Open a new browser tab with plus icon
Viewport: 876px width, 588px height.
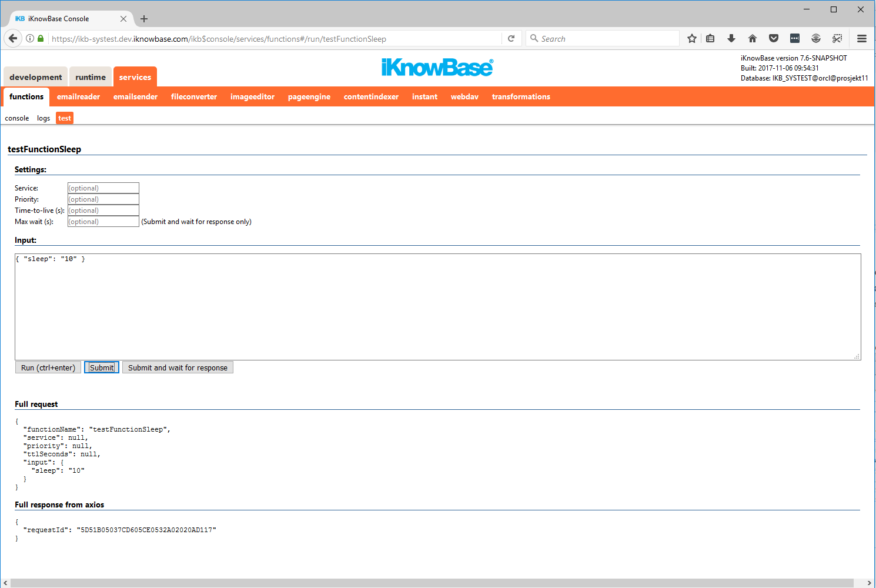pyautogui.click(x=144, y=19)
